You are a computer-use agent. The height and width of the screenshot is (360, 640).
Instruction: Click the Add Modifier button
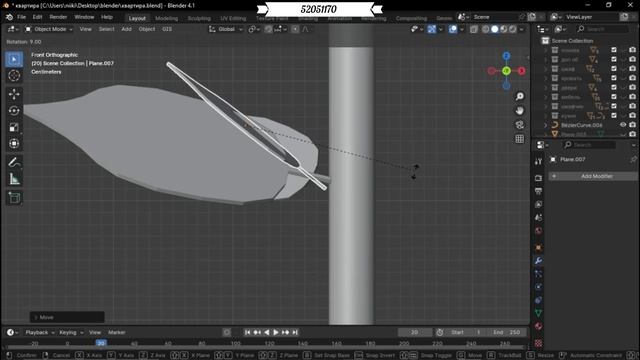coord(593,176)
